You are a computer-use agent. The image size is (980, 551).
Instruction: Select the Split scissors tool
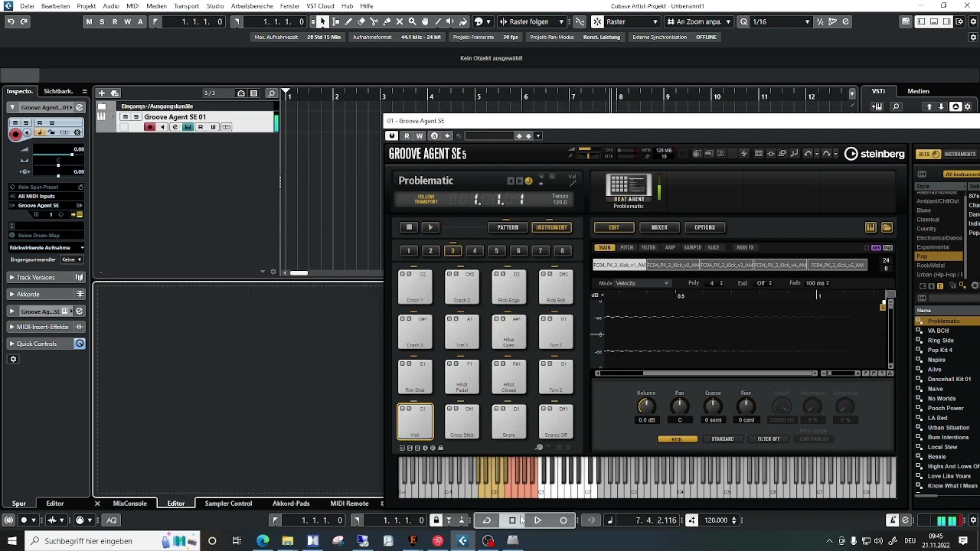(x=374, y=21)
